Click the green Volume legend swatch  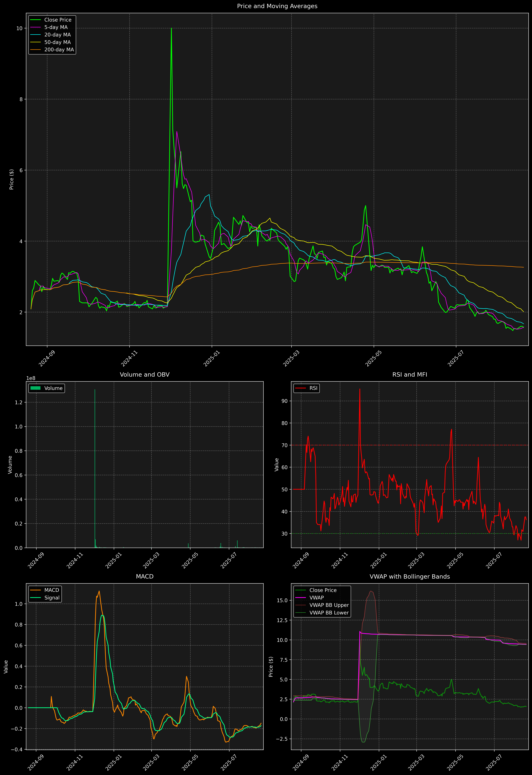(x=35, y=388)
